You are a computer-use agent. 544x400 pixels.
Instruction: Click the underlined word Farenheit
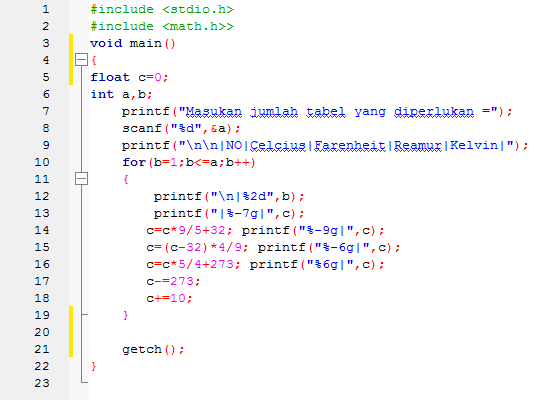coord(350,145)
